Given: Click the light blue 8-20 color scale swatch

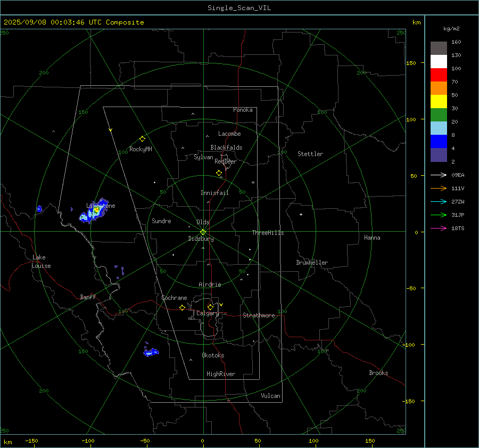Looking at the screenshot, I should pyautogui.click(x=439, y=128).
